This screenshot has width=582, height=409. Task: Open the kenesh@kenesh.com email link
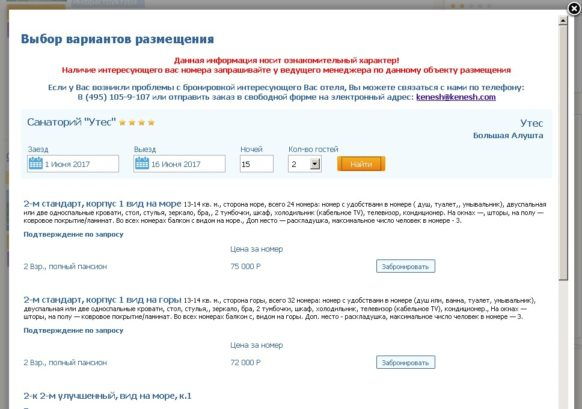(456, 97)
